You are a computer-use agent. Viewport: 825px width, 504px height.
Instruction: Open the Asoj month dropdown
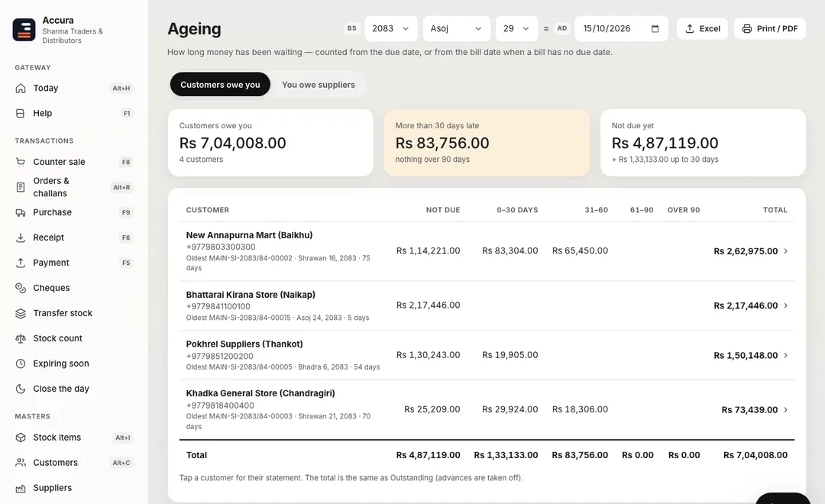click(457, 28)
